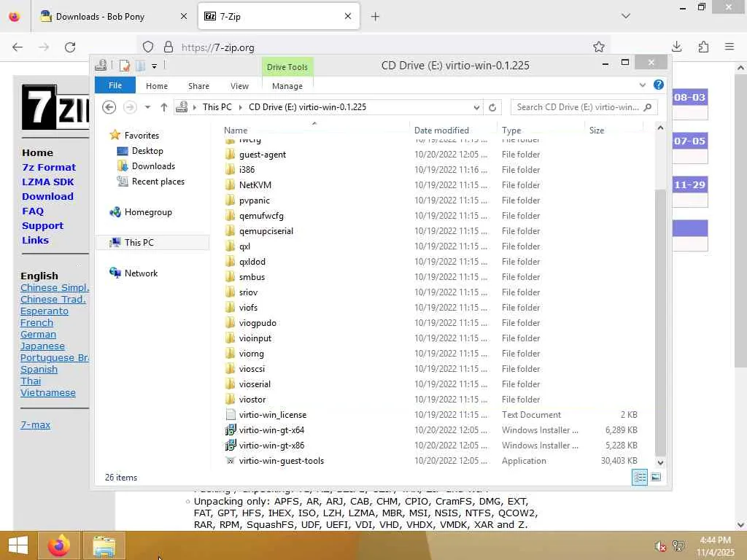This screenshot has height=560, width=747.
Task: Select Downloads in Favorites
Action: [153, 166]
